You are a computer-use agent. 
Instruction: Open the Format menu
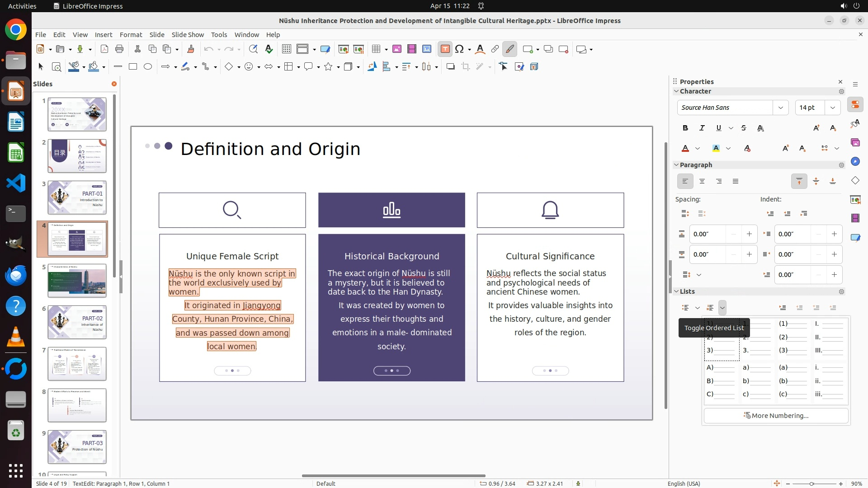[x=131, y=34]
